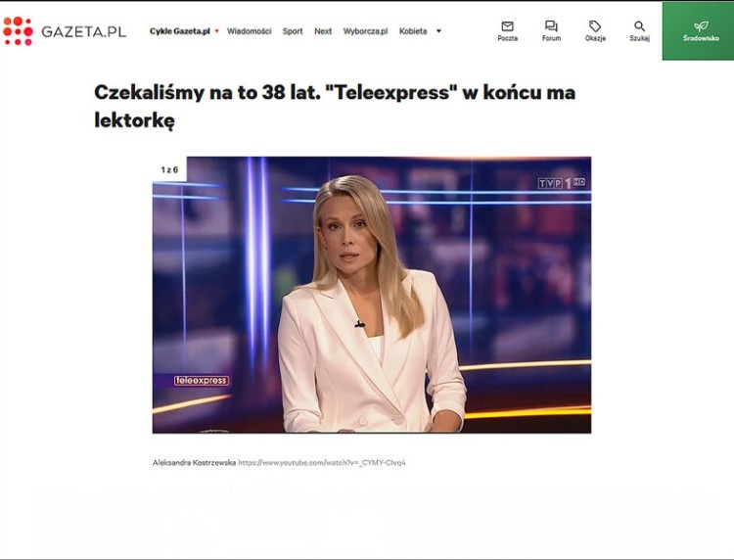The height and width of the screenshot is (560, 734).
Task: Click the GAZETA.PL wordmark text
Action: pos(84,31)
